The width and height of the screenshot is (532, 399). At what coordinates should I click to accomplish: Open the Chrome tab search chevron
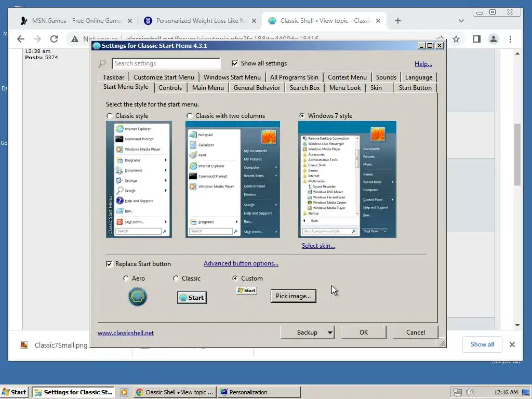(461, 21)
